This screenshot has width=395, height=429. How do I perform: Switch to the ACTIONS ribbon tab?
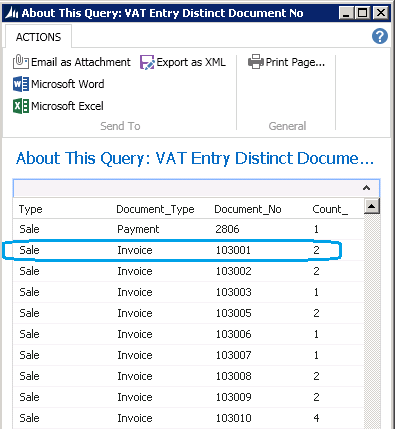pyautogui.click(x=38, y=37)
